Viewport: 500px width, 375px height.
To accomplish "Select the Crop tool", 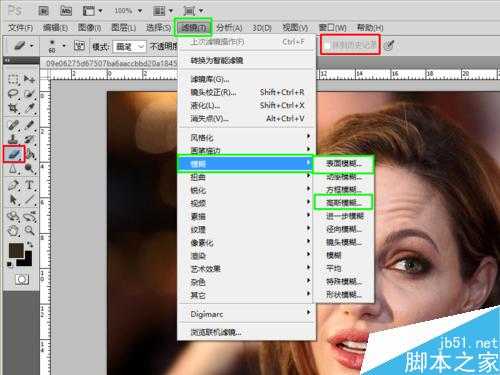I will click(13, 109).
